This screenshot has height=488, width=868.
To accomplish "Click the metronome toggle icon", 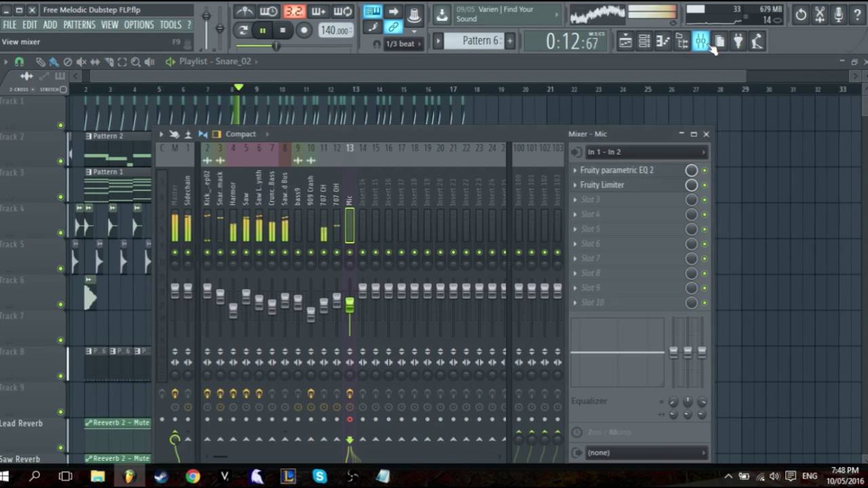I will (245, 12).
